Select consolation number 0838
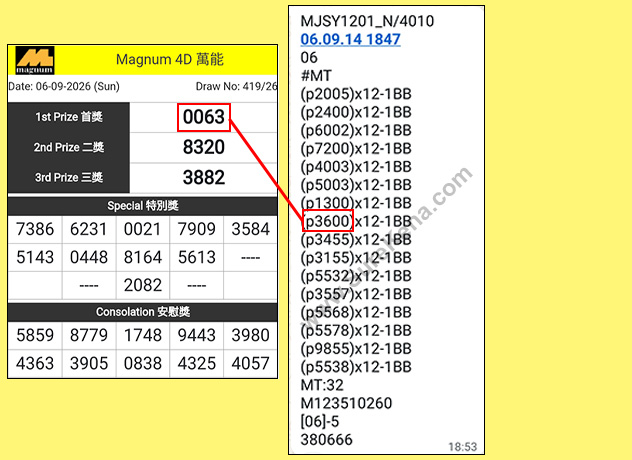Image resolution: width=632 pixels, height=460 pixels. [x=143, y=364]
